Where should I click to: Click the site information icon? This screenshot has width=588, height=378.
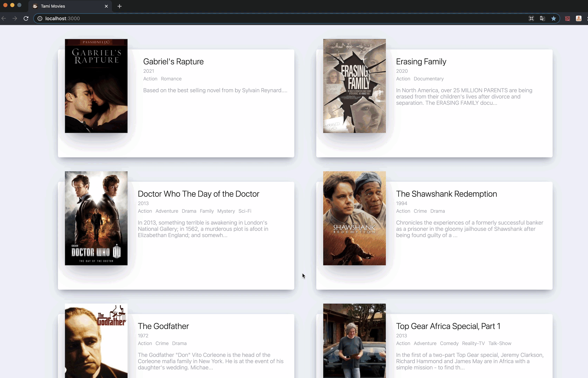(x=40, y=18)
